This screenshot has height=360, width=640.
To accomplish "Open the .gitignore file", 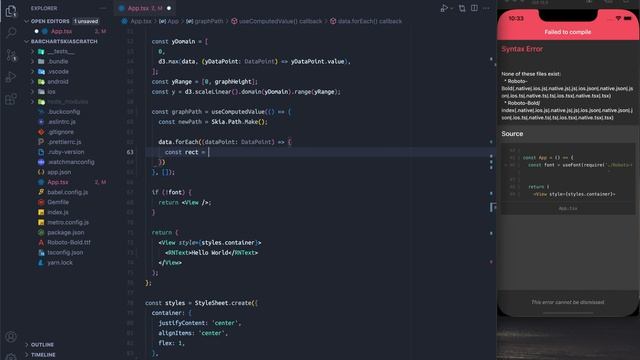I will 61,132.
